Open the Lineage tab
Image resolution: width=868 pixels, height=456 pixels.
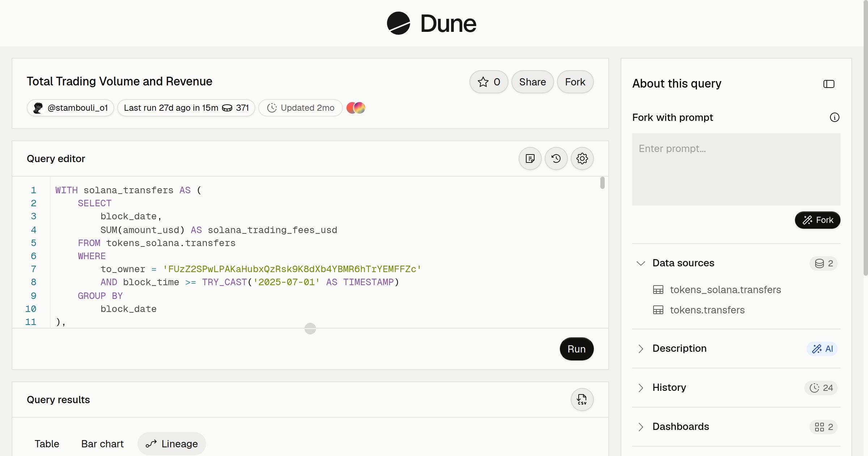[172, 444]
